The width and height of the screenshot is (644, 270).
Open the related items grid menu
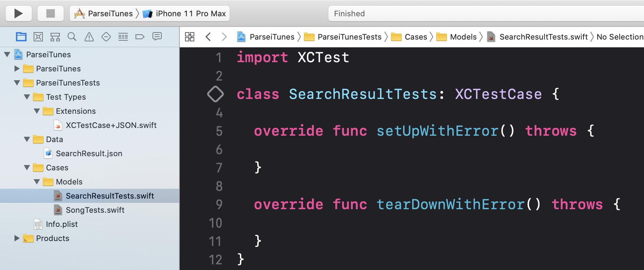click(190, 37)
